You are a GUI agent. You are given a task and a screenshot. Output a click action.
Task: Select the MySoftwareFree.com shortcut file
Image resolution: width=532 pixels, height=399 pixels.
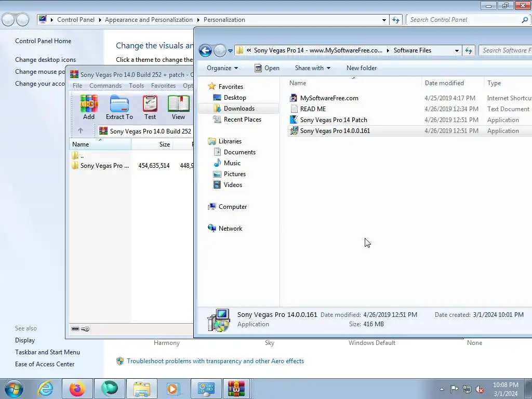point(329,98)
